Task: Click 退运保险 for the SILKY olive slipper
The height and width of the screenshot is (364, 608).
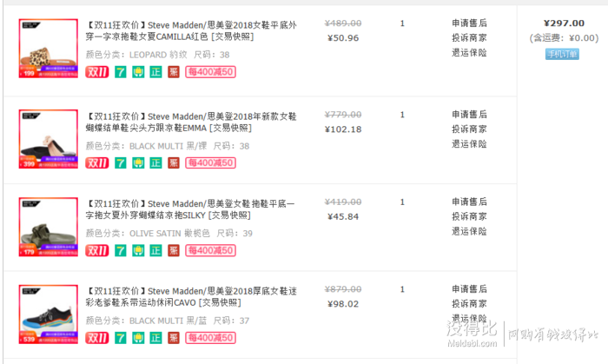Action: click(x=469, y=231)
